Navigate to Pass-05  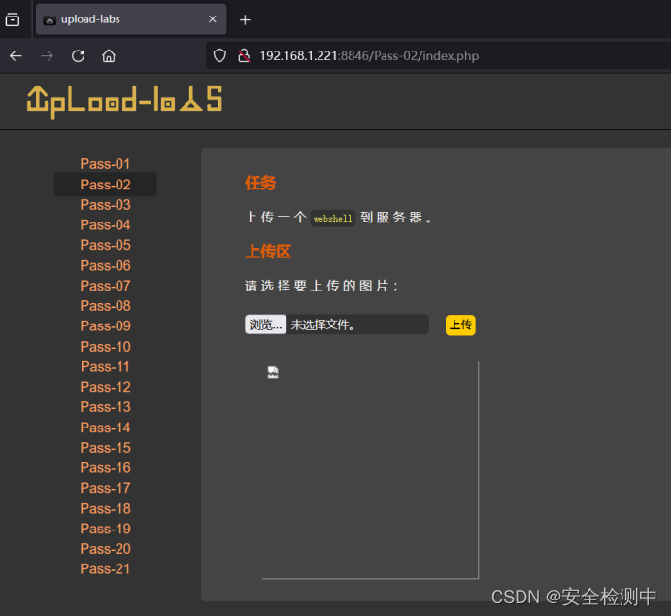(105, 245)
